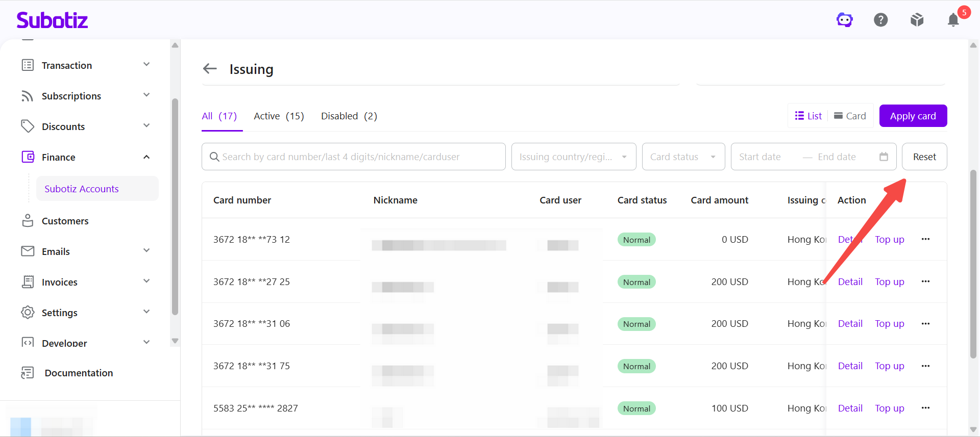Open Detail for card ending 31 06
Image resolution: width=980 pixels, height=437 pixels.
pos(850,323)
